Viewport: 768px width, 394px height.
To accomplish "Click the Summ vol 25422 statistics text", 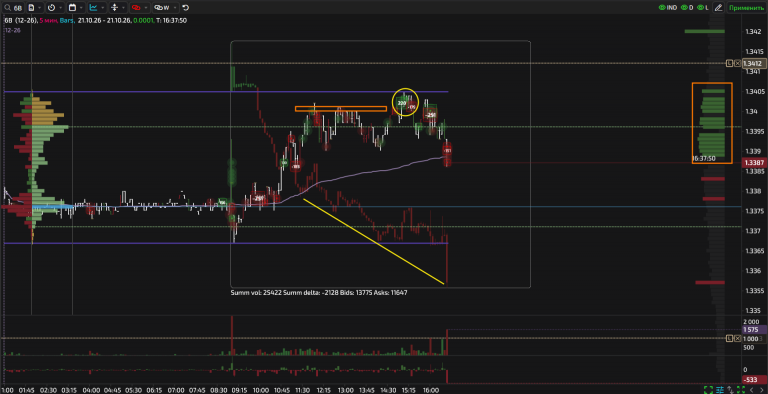I will tap(319, 293).
